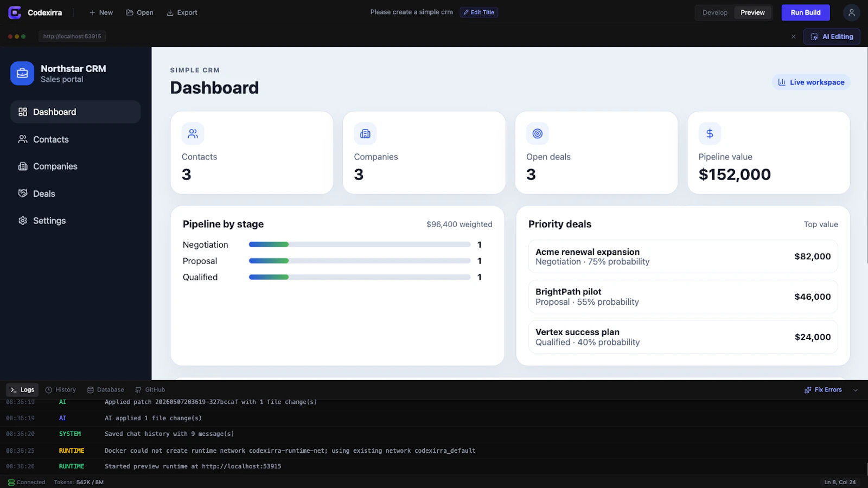Select the Database tab
Screen dimensions: 868x488
pos(106,390)
